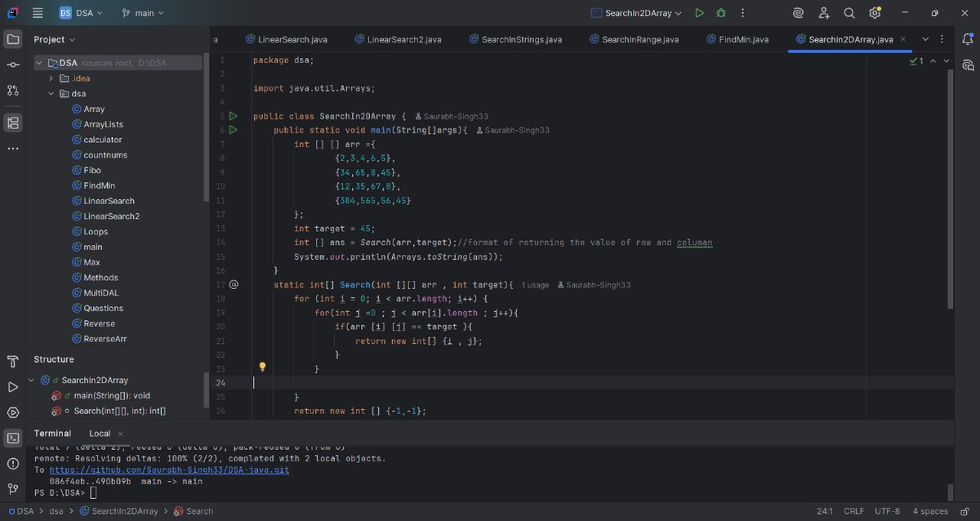This screenshot has width=980, height=521.
Task: Show hidden editor tabs dropdown chevron
Action: 925,39
